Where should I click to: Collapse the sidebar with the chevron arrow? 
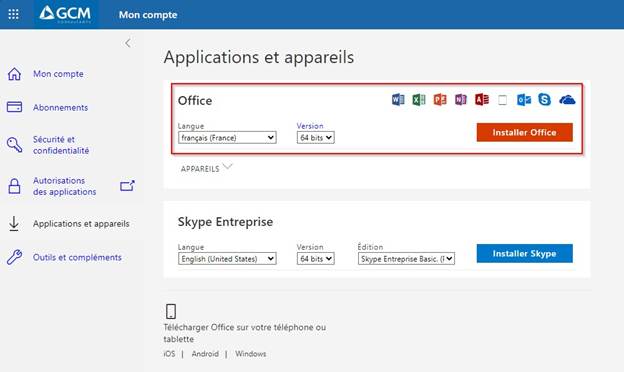click(x=128, y=43)
